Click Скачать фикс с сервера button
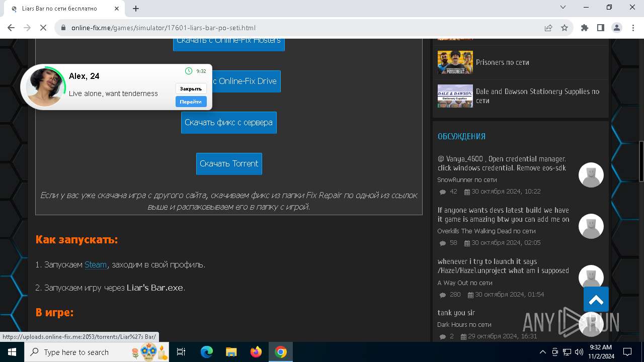644x362 pixels. [x=229, y=122]
